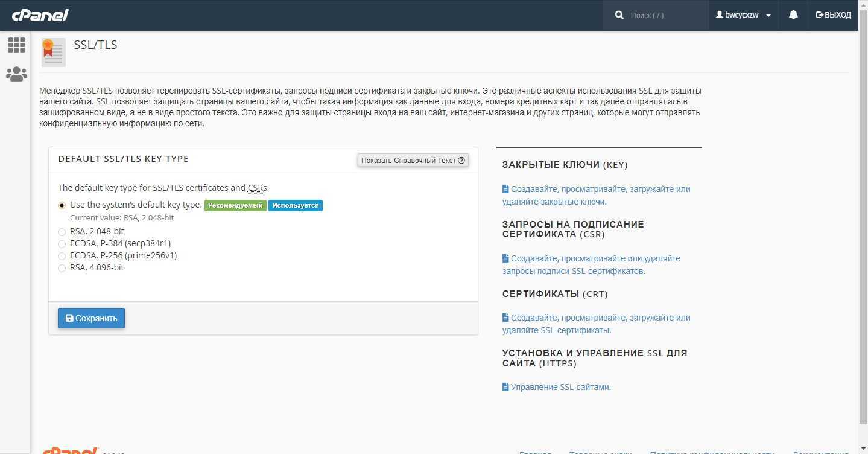This screenshot has width=868, height=454.
Task: Open the tools grid icon in sidebar
Action: 16,45
